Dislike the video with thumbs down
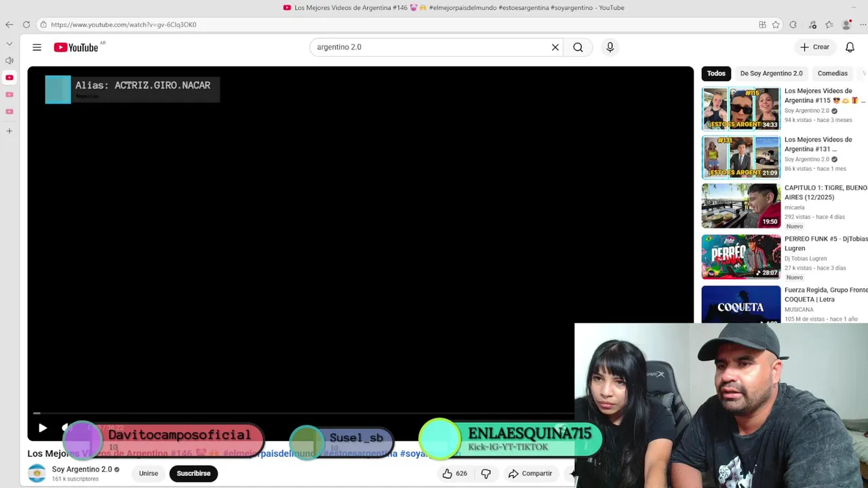This screenshot has height=488, width=868. click(x=486, y=473)
